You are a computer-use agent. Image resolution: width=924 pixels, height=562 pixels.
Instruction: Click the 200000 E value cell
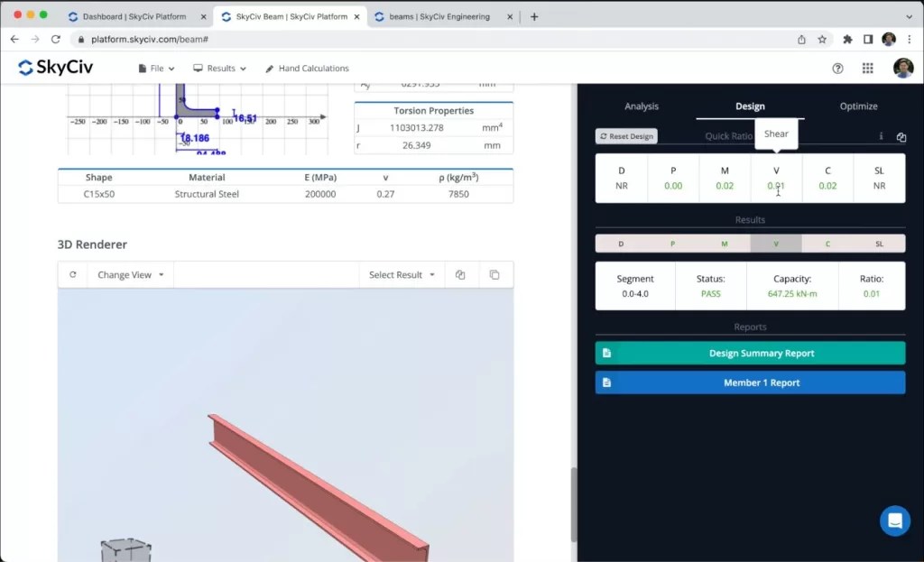click(x=320, y=194)
